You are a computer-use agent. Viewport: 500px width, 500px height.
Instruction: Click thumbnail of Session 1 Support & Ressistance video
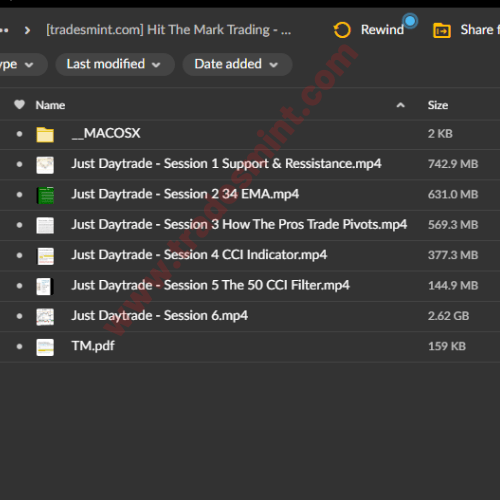(45, 165)
